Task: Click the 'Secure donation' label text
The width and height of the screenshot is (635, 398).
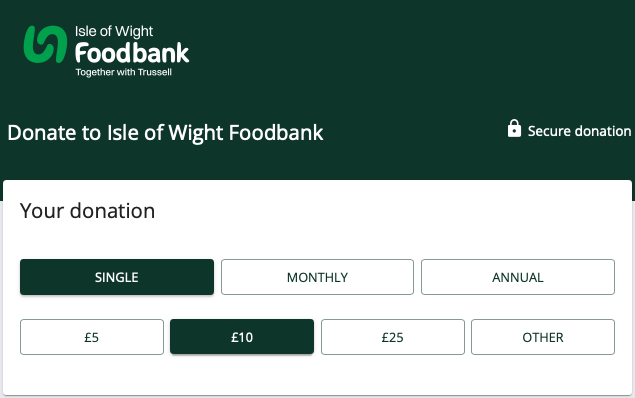Action: click(580, 131)
